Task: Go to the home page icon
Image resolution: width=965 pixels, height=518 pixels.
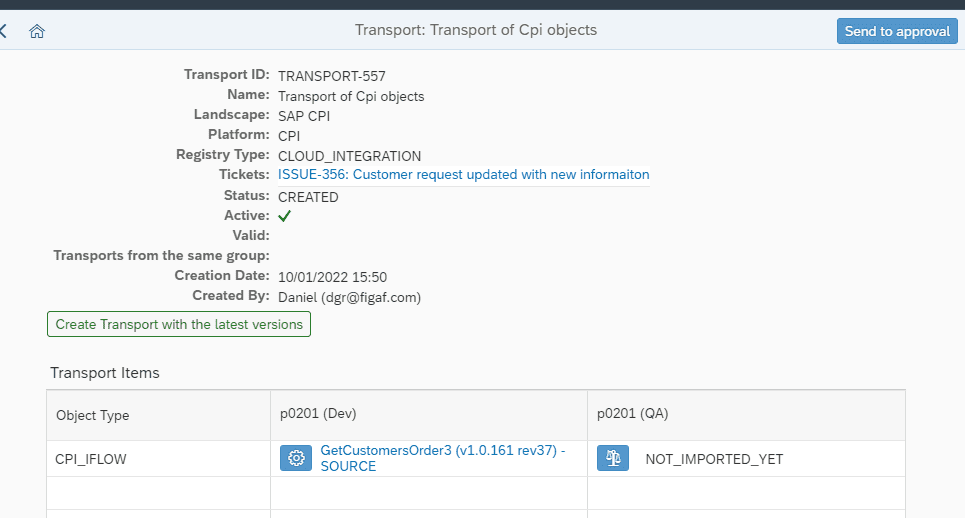Action: tap(37, 31)
